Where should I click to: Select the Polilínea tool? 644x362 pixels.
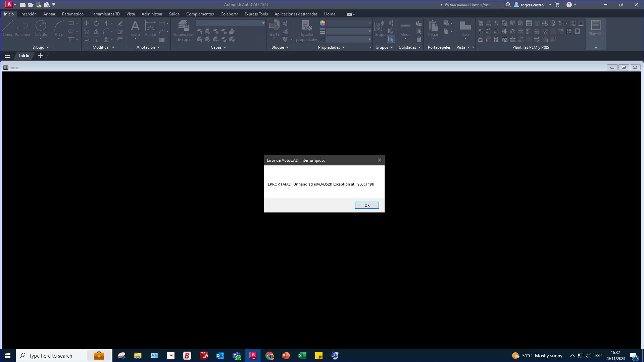tap(22, 27)
